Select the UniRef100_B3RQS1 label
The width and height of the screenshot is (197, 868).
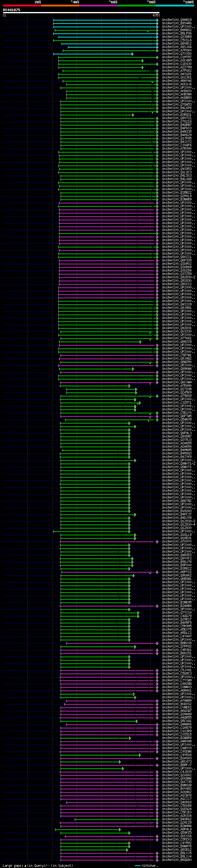[176, 115]
